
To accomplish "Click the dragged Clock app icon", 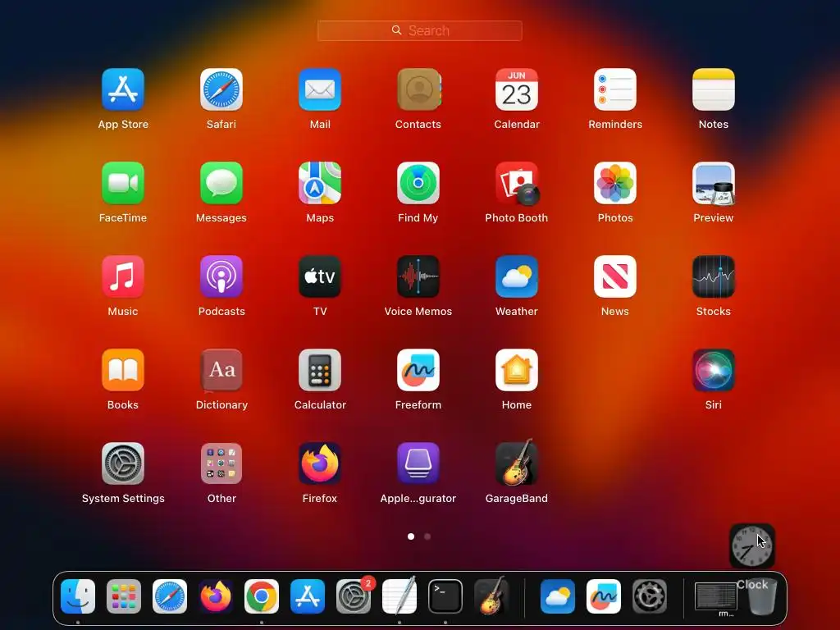I will pyautogui.click(x=752, y=546).
